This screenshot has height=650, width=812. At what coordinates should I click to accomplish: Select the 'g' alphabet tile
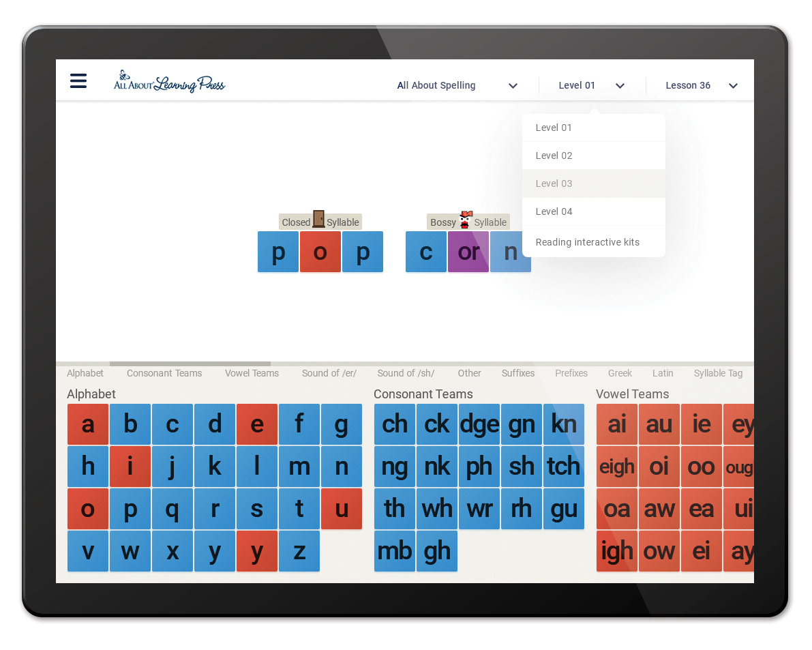tap(342, 424)
